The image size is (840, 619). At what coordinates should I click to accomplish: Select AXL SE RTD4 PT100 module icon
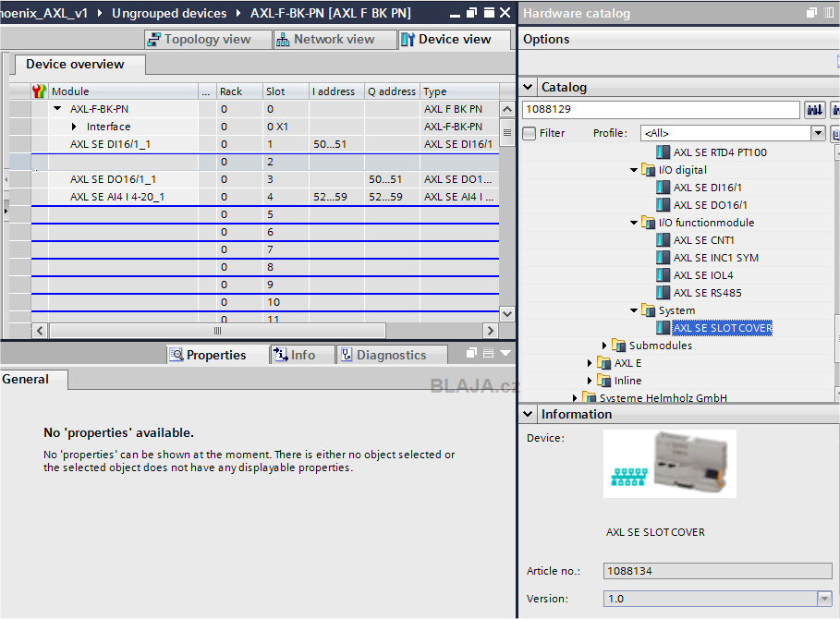(663, 152)
